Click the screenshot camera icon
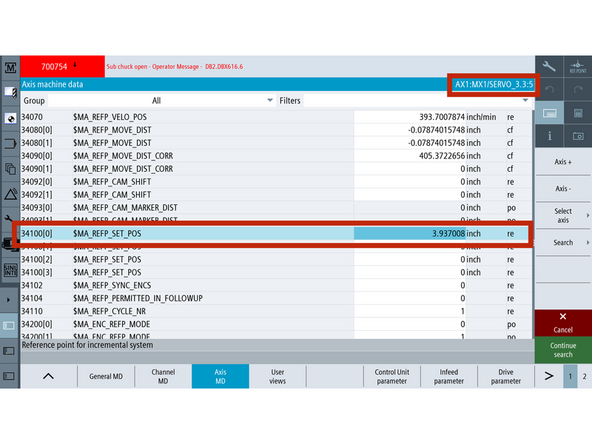This screenshot has height=444, width=592. pos(578,136)
